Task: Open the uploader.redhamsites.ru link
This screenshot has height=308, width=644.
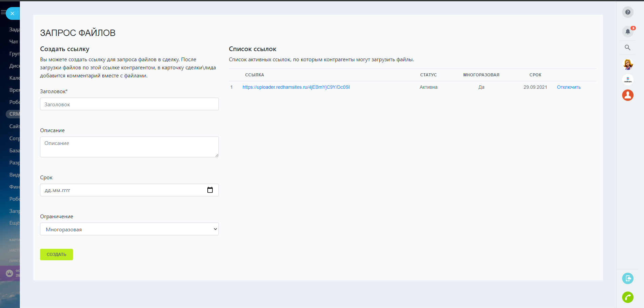Action: coord(296,87)
